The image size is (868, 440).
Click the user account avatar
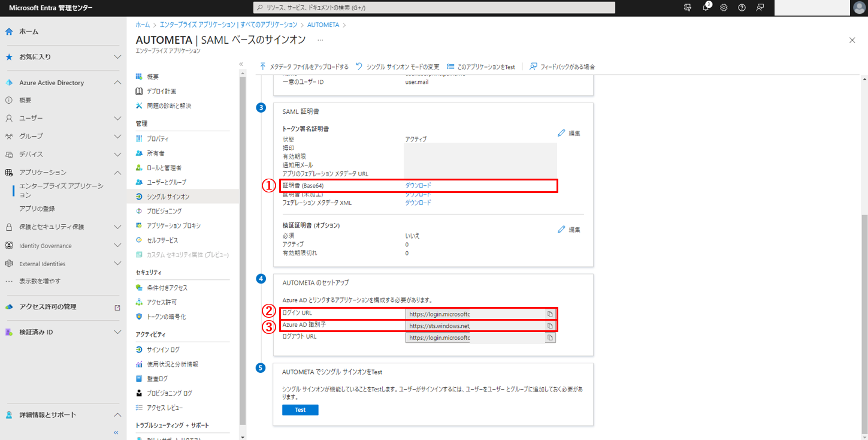858,7
